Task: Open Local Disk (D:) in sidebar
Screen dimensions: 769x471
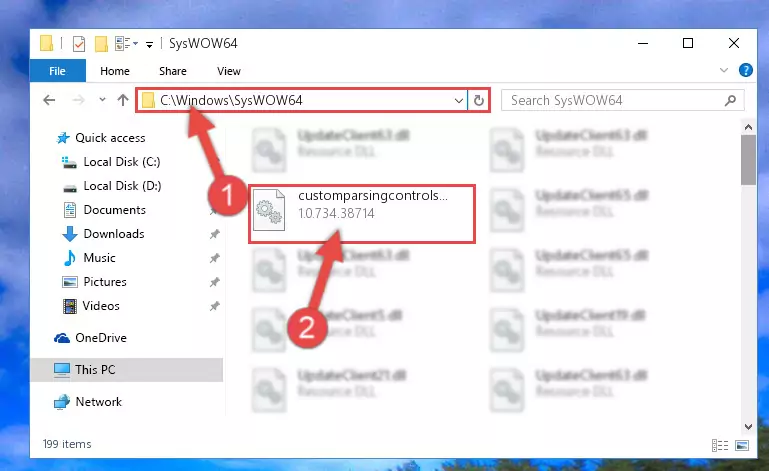Action: pyautogui.click(x=122, y=186)
